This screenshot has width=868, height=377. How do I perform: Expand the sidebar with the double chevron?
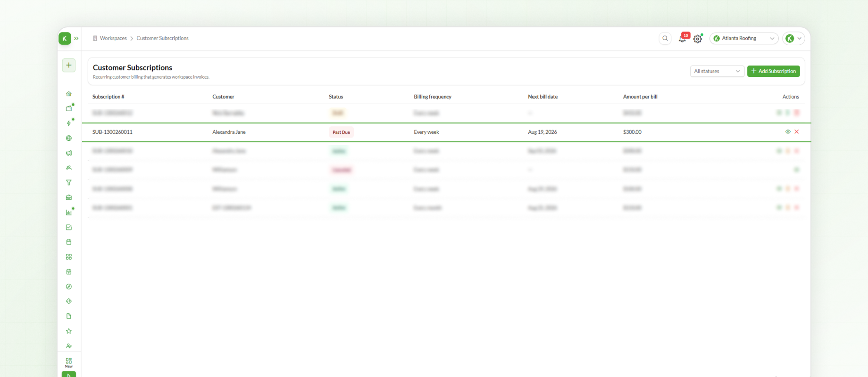point(76,39)
